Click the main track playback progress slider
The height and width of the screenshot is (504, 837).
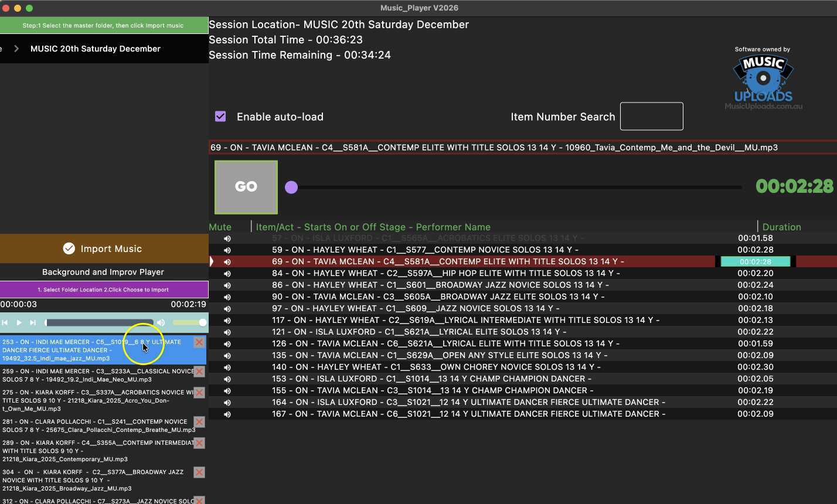click(x=516, y=188)
